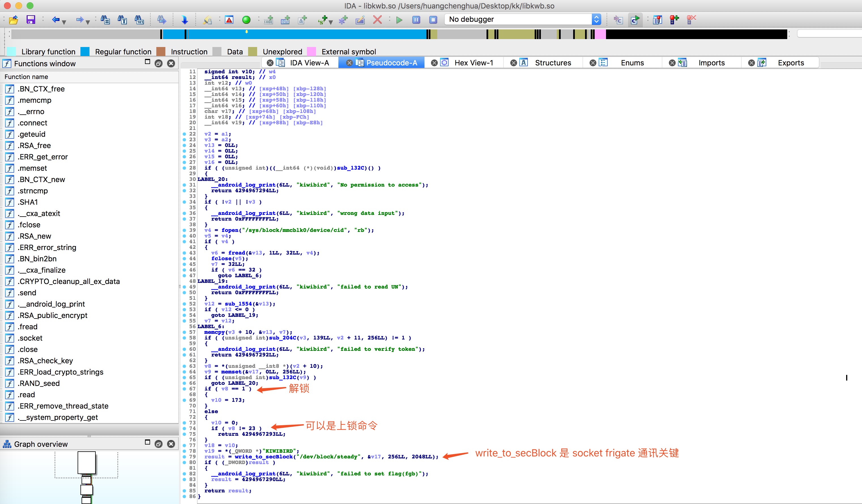Switch to the Hex View-1 tab

[x=473, y=63]
